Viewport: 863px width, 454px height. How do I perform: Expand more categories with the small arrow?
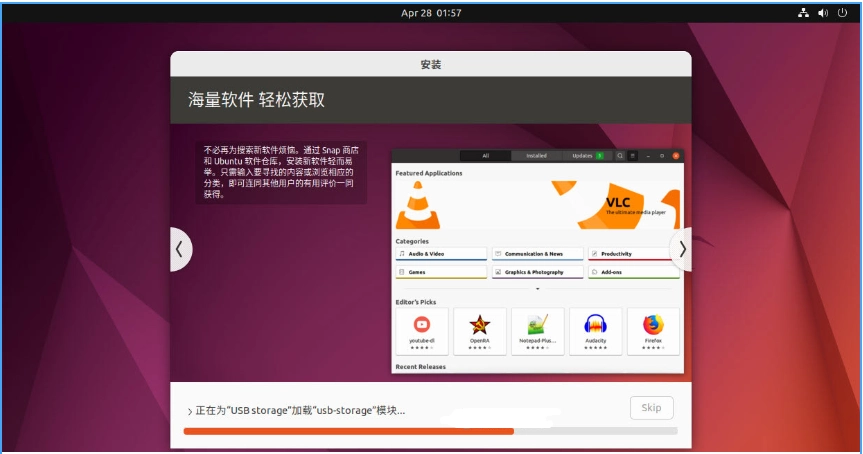point(538,289)
